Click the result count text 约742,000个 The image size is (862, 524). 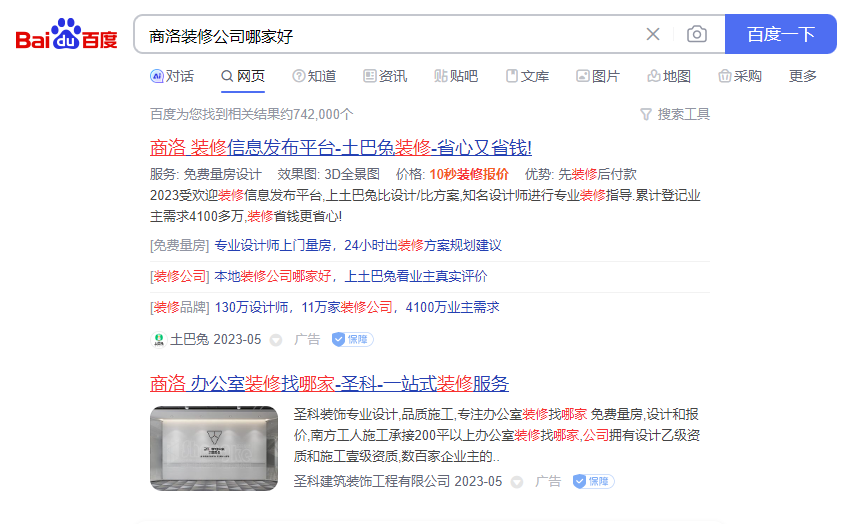tap(317, 114)
